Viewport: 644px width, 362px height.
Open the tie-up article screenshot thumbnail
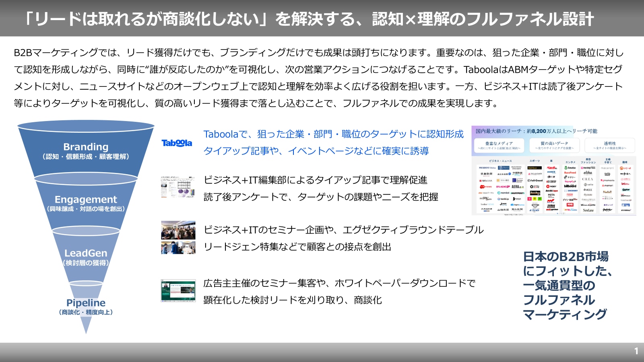click(178, 187)
